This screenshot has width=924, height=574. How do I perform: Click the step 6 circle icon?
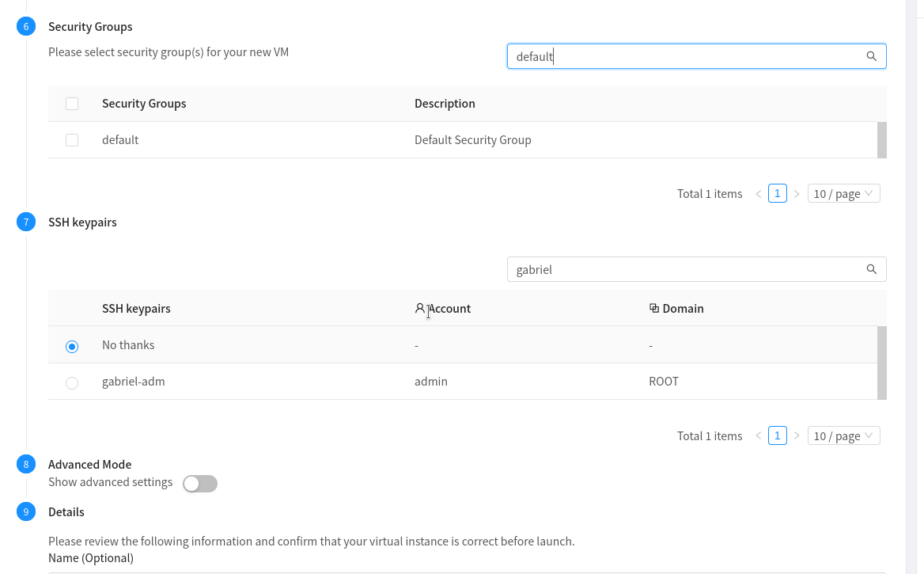pos(25,26)
